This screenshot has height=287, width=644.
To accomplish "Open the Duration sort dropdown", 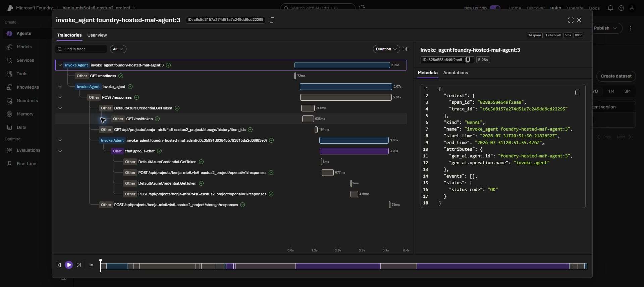I will coord(386,49).
